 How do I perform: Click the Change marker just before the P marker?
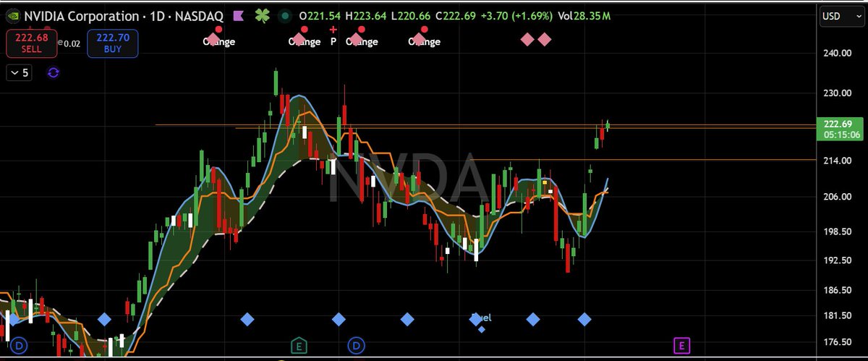click(x=304, y=37)
